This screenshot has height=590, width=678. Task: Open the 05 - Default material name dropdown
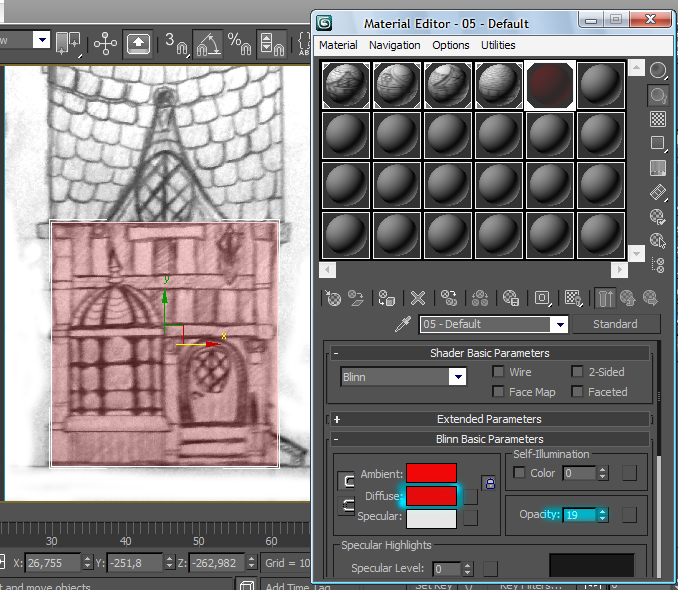click(x=559, y=324)
